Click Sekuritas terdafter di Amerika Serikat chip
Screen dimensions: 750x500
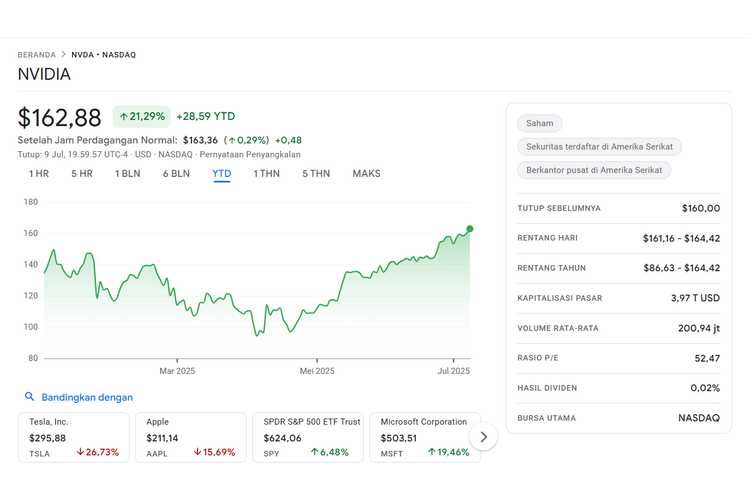click(x=599, y=146)
